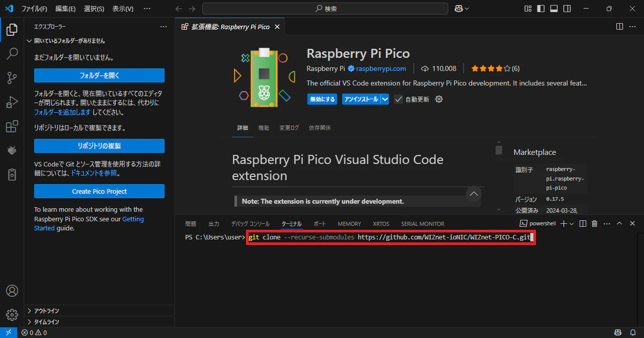Open the extension Dependencies tab
644x338 pixels.
click(320, 128)
